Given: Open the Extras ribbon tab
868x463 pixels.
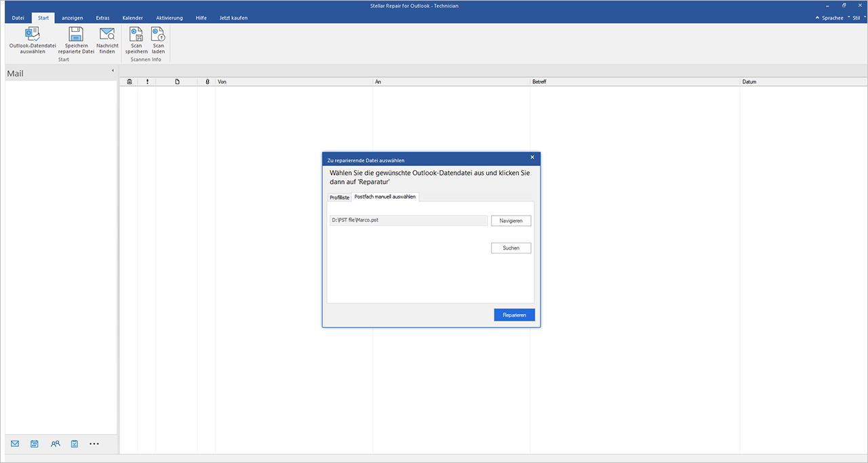Looking at the screenshot, I should (x=102, y=18).
